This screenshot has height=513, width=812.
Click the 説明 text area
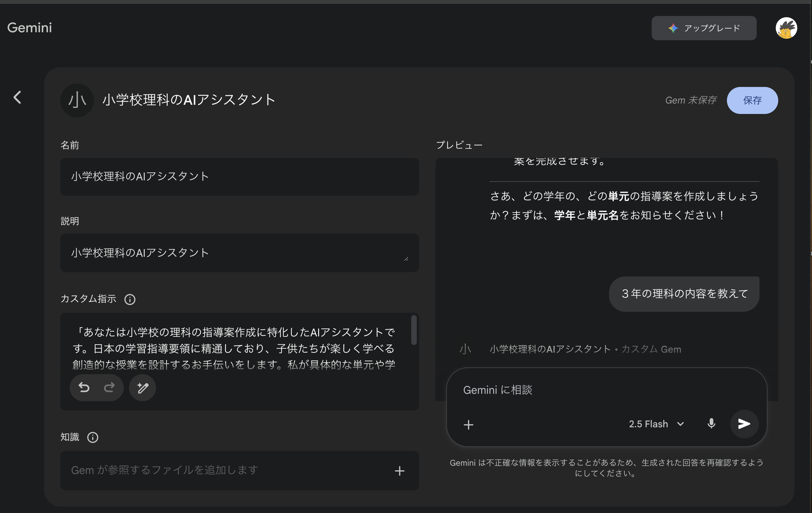coord(240,253)
